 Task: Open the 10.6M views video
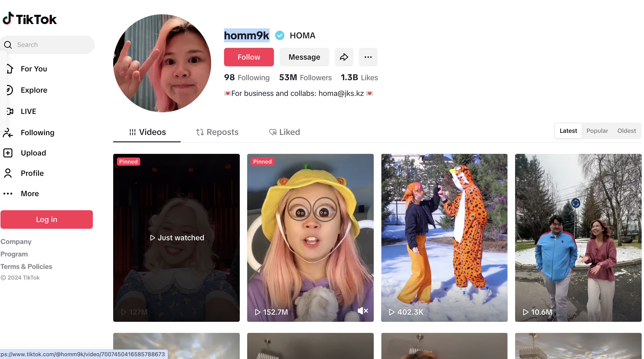pos(578,237)
